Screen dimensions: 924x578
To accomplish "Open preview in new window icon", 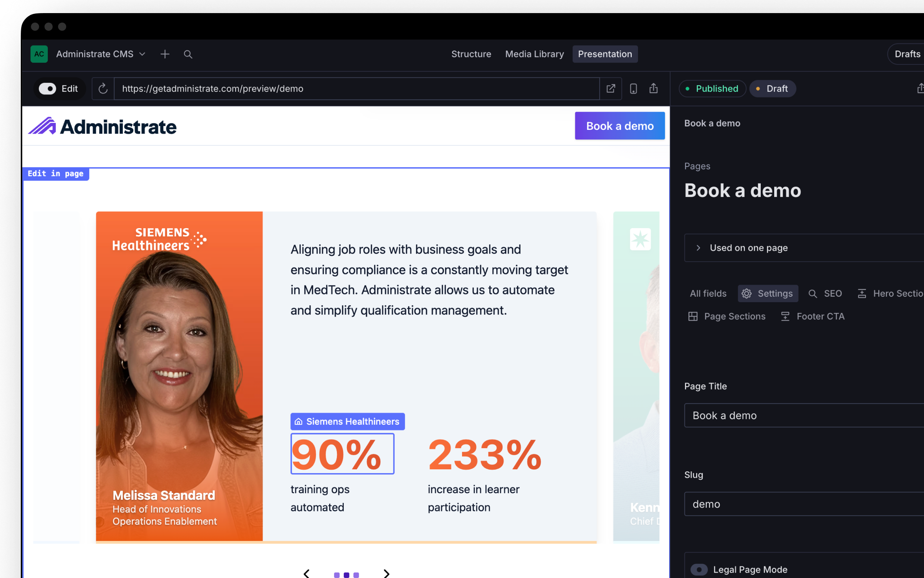I will click(x=611, y=89).
